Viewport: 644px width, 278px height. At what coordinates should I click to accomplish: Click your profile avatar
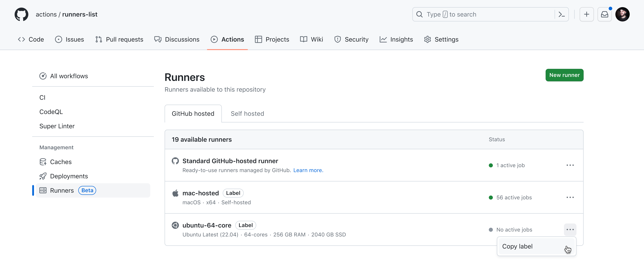click(623, 14)
